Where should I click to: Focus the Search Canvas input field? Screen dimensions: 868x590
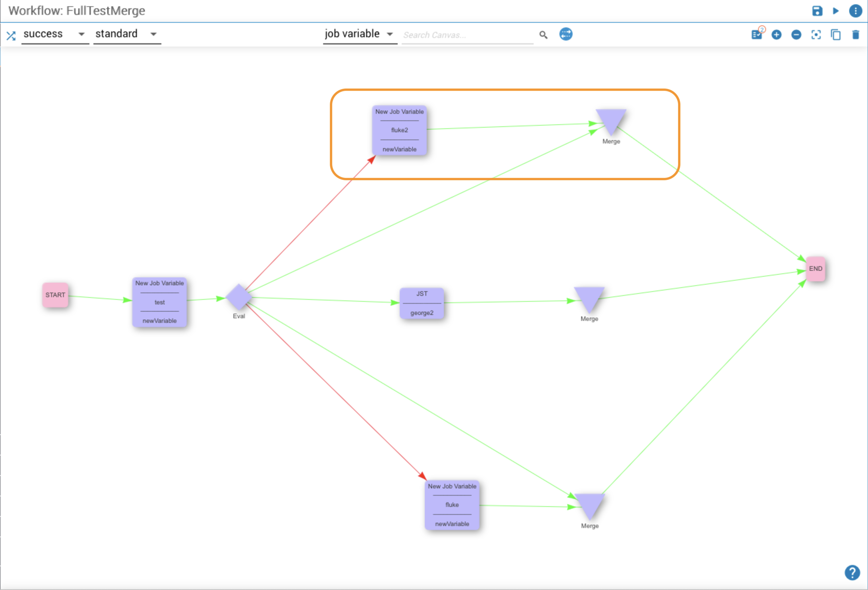[467, 35]
